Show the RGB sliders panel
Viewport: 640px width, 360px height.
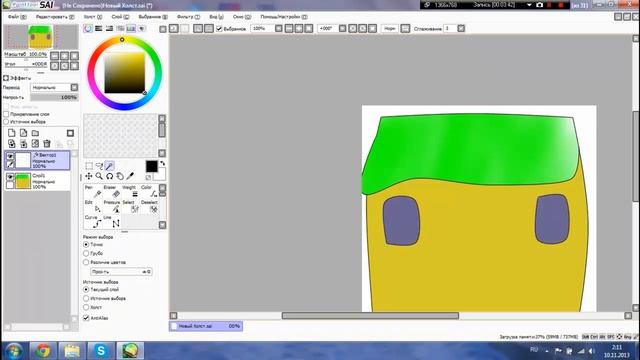[x=98, y=29]
